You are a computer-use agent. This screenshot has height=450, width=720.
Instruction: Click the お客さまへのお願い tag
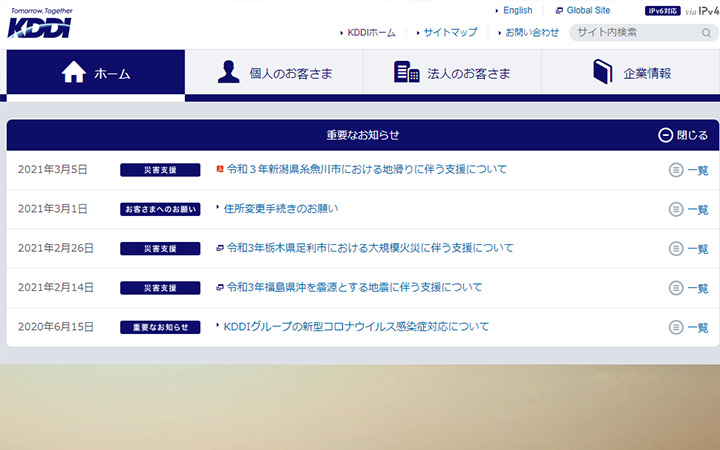[x=160, y=209]
